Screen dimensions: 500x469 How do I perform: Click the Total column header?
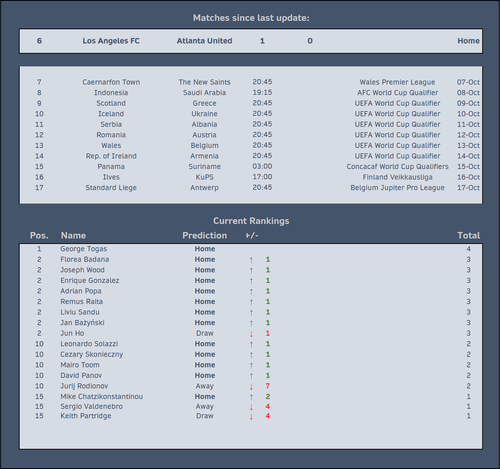[468, 235]
